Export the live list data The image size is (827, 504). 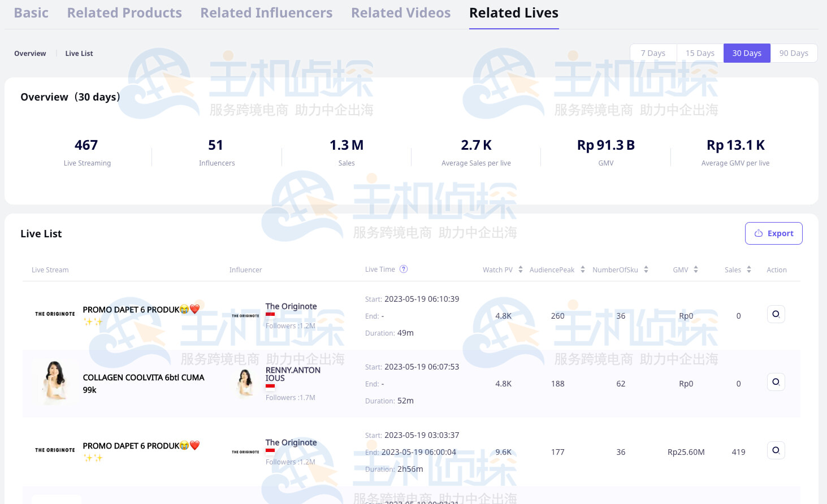click(x=773, y=233)
